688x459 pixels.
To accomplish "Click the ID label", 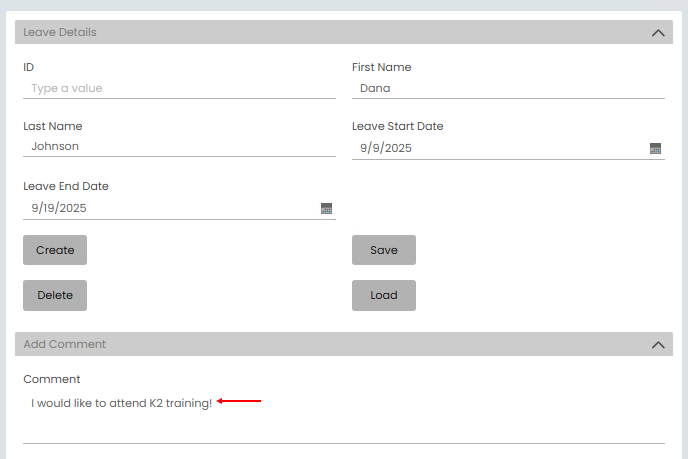I will (29, 67).
